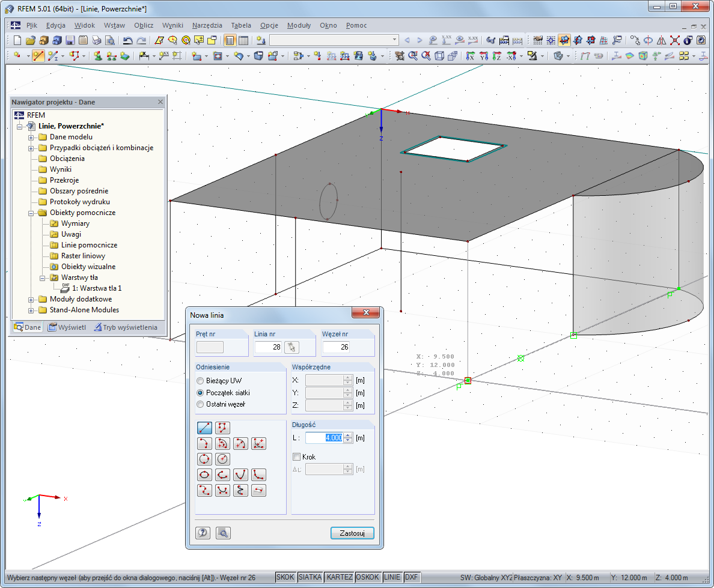Expand the Dane modelu tree node
The image size is (714, 588).
pos(31,137)
